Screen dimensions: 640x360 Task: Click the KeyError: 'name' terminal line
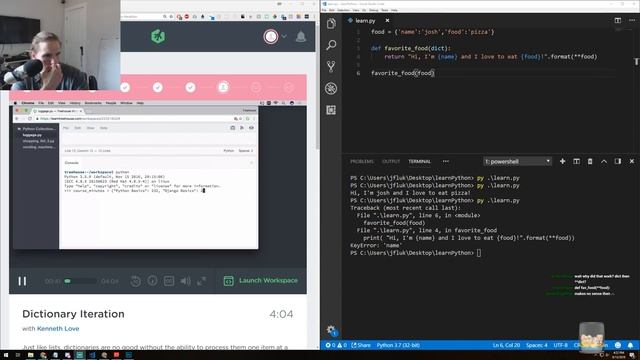pos(376,245)
